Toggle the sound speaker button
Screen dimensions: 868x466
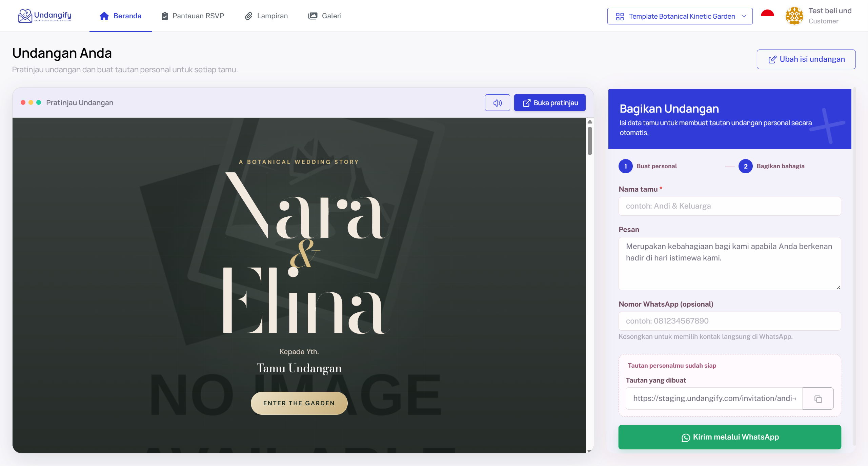click(497, 103)
